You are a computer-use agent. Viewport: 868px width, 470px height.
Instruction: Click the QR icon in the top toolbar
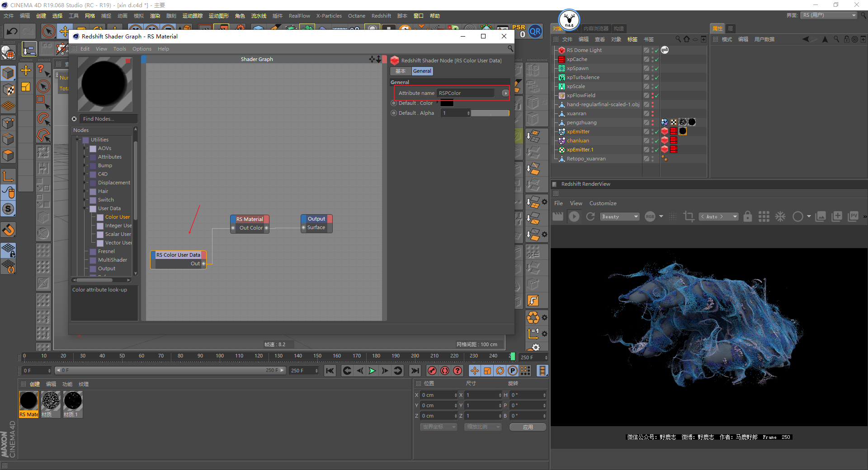pyautogui.click(x=535, y=31)
